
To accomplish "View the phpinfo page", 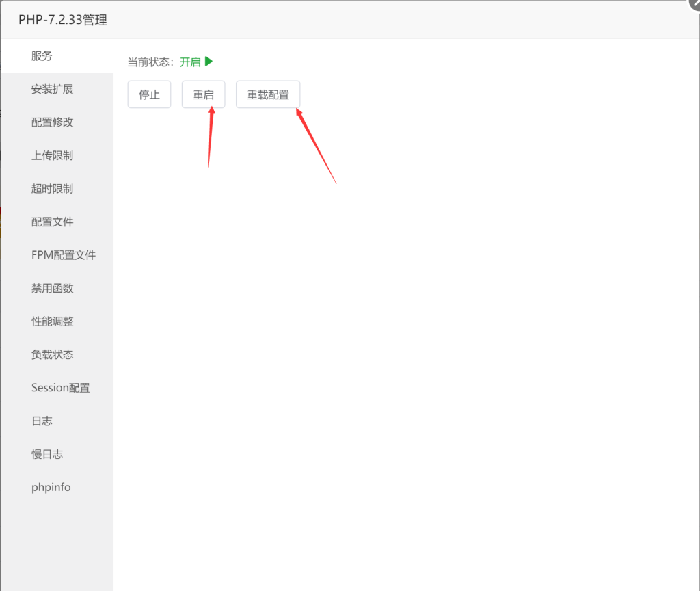I will pos(51,487).
